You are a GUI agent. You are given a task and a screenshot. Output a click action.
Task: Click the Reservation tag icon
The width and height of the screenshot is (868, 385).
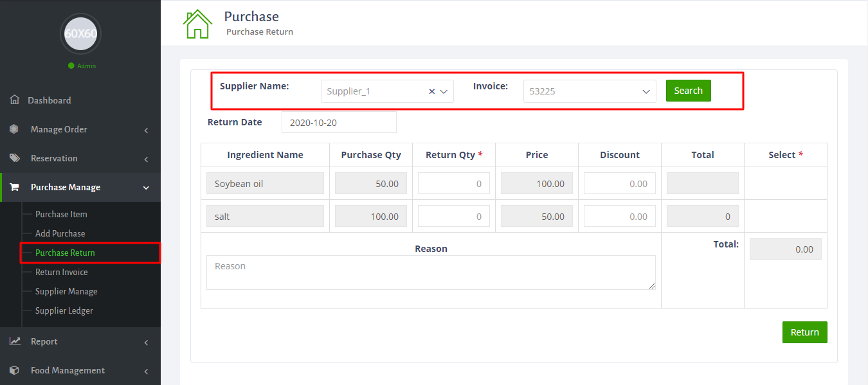coord(14,158)
